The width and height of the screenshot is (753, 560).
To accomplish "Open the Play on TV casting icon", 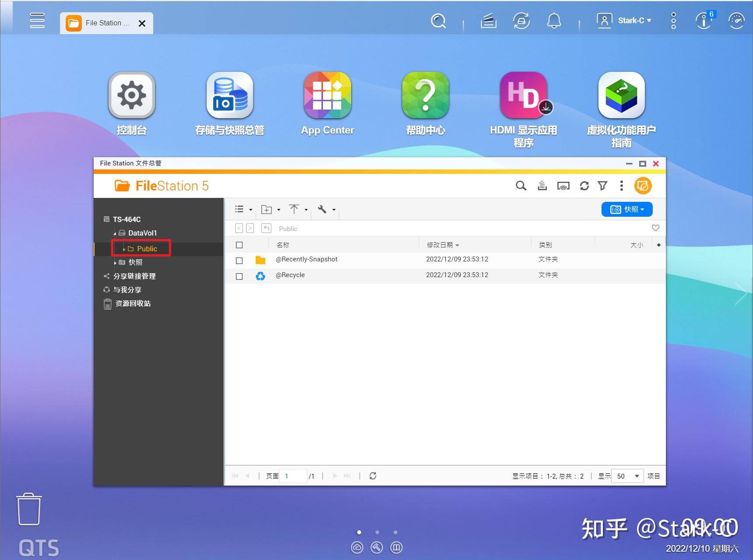I will tap(563, 186).
